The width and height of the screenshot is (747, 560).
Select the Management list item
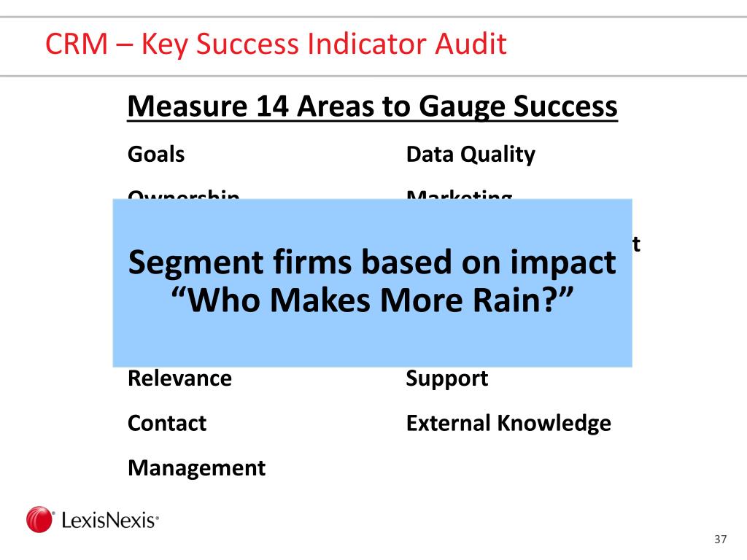197,468
